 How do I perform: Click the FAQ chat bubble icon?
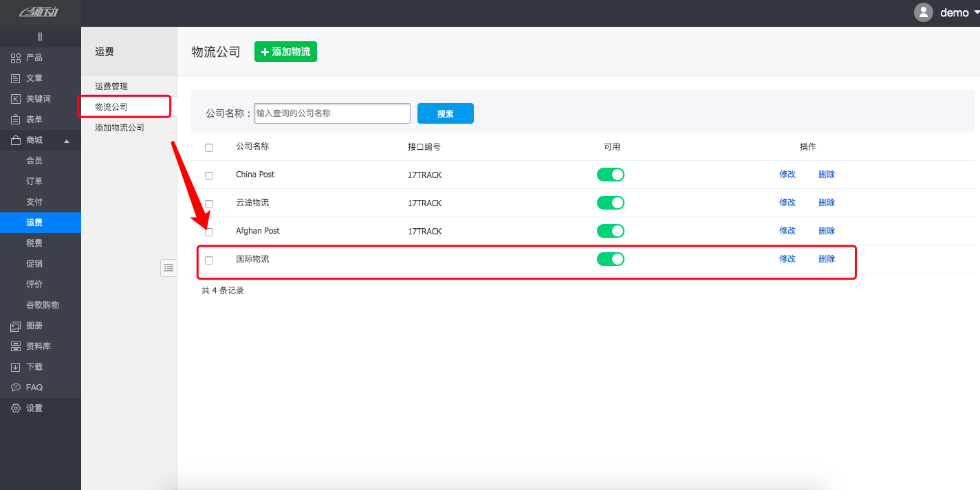pos(16,388)
